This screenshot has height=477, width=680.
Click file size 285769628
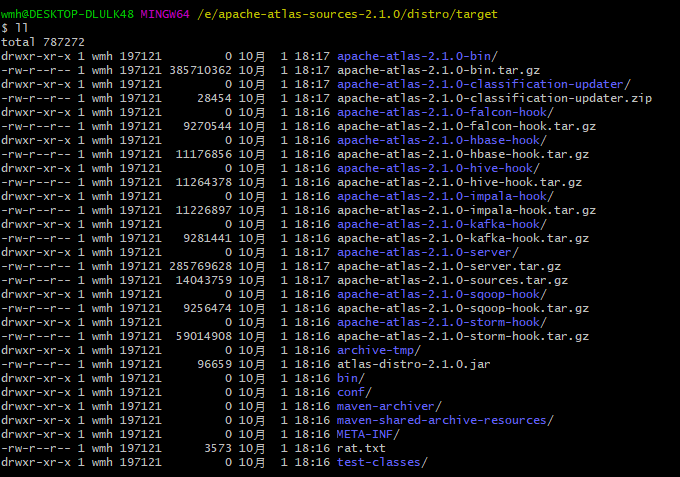[x=200, y=266]
